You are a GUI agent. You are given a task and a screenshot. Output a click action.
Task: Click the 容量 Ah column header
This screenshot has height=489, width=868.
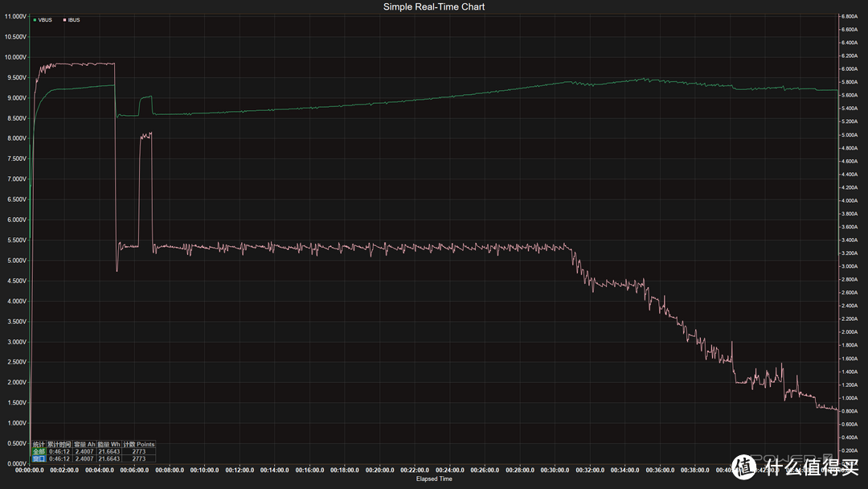pos(84,444)
